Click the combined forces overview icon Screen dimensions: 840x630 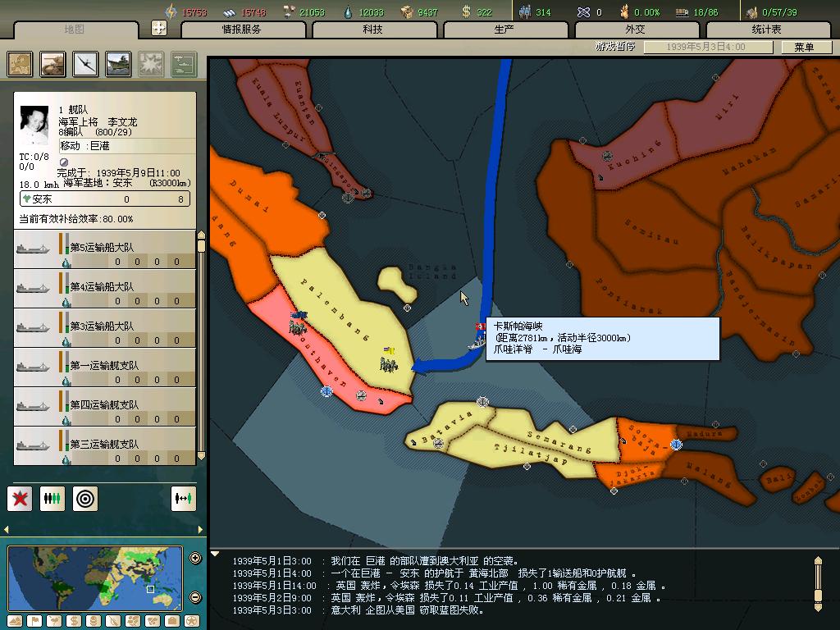[185, 64]
